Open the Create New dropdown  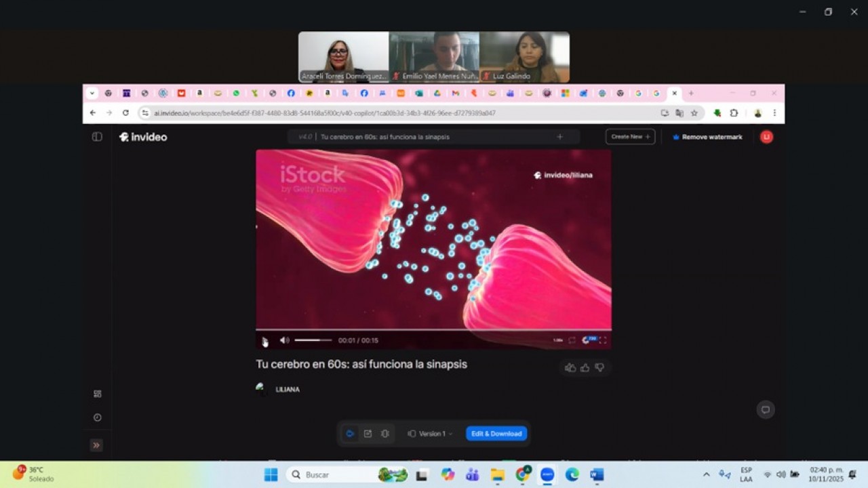pyautogui.click(x=629, y=136)
